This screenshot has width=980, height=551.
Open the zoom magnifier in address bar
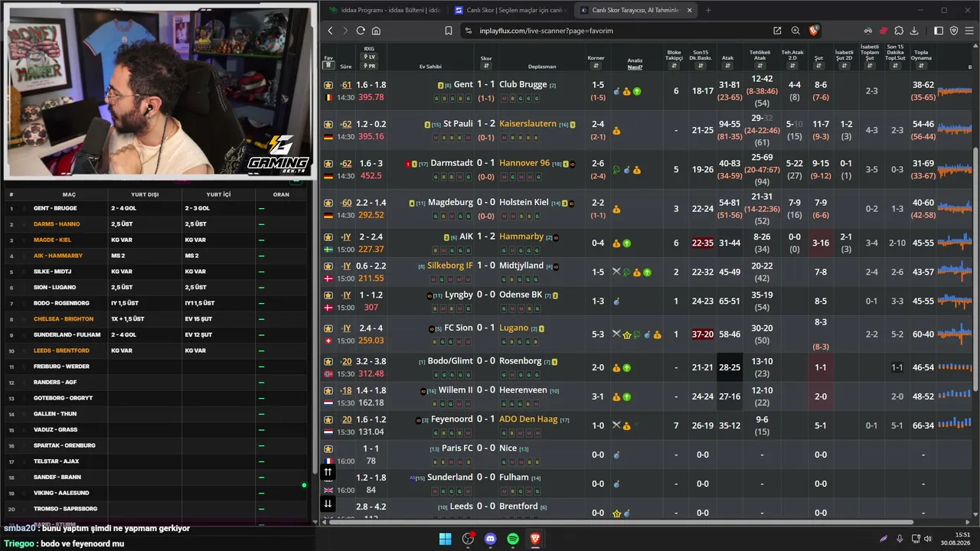795,31
